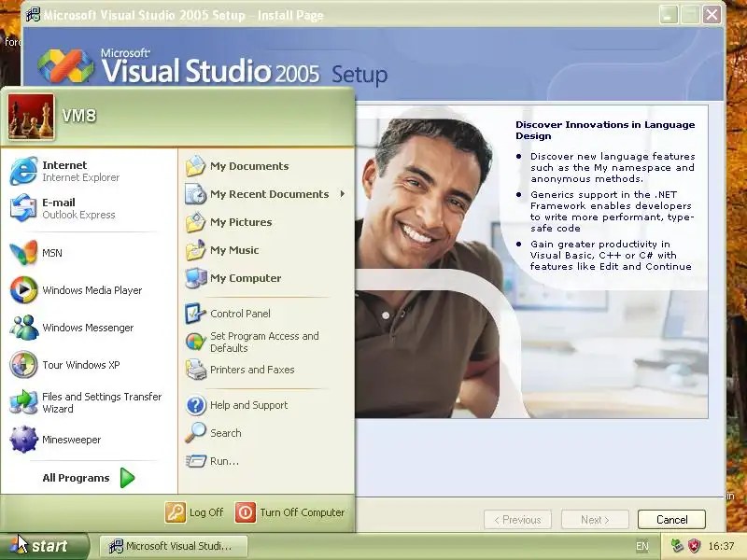The width and height of the screenshot is (747, 560).
Task: Expand the My Recent Documents submenu arrow
Action: [343, 194]
